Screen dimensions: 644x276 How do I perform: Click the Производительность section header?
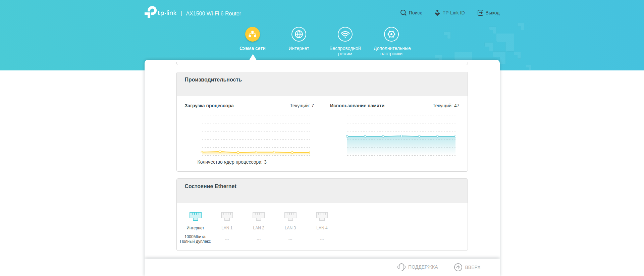pyautogui.click(x=213, y=80)
